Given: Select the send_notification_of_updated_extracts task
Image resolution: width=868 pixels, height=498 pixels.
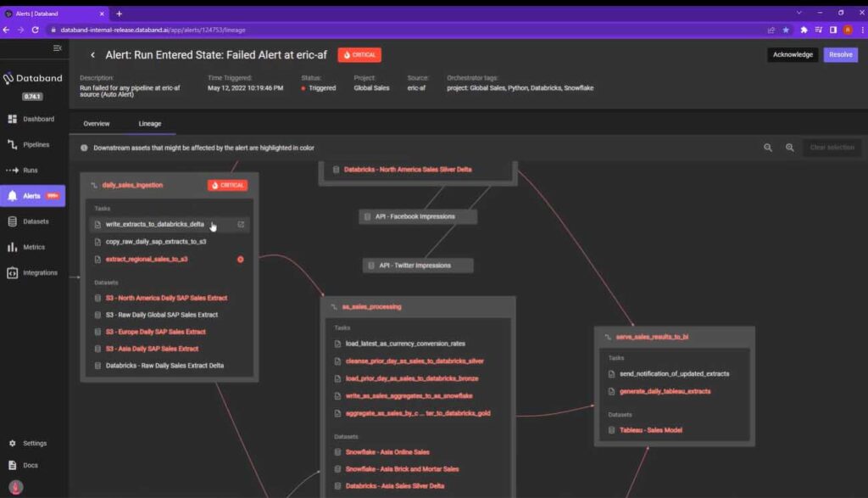Looking at the screenshot, I should pyautogui.click(x=674, y=374).
